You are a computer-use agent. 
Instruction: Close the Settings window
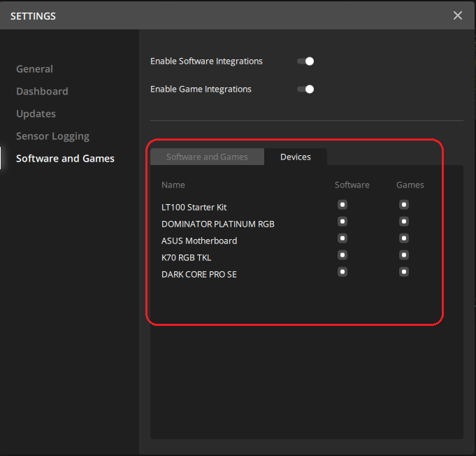coord(458,15)
